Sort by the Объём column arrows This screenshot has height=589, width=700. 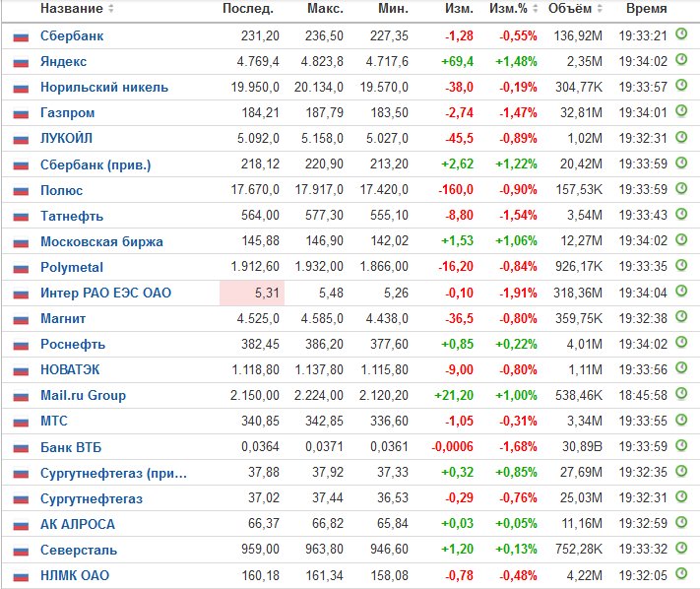600,9
